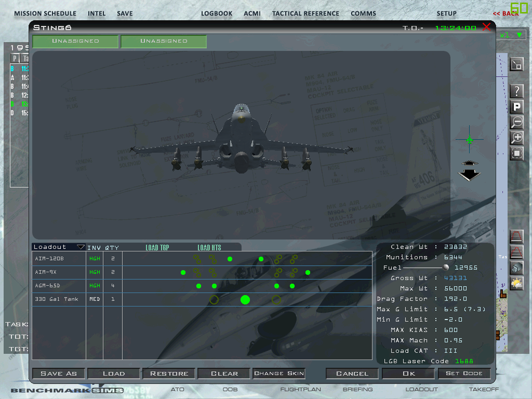
Task: Select the map zoom out magnifier icon
Action: (516, 122)
